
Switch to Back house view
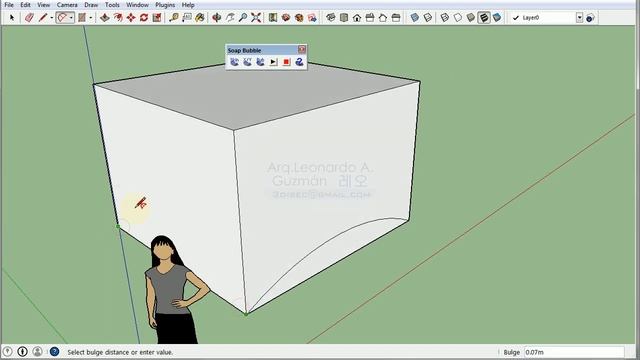click(383, 18)
